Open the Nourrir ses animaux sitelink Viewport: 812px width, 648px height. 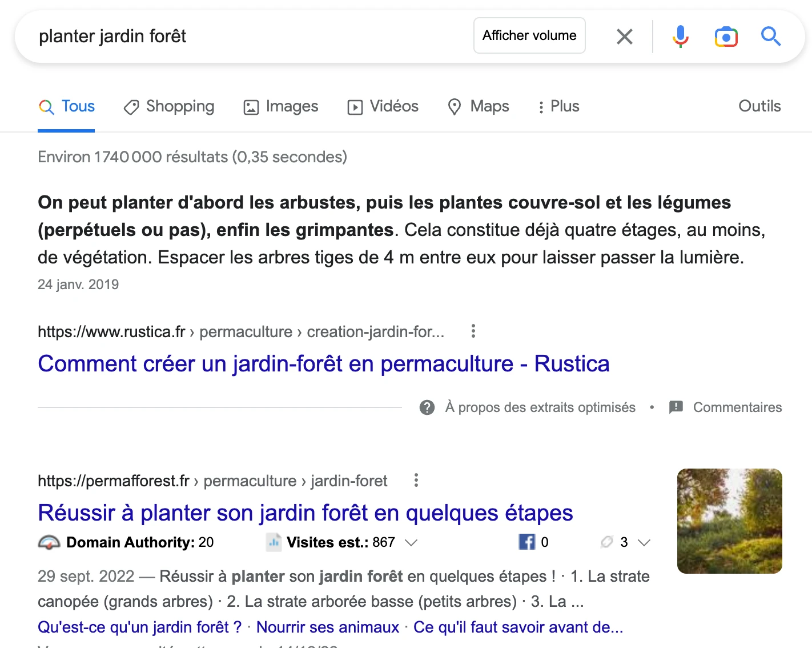click(328, 627)
